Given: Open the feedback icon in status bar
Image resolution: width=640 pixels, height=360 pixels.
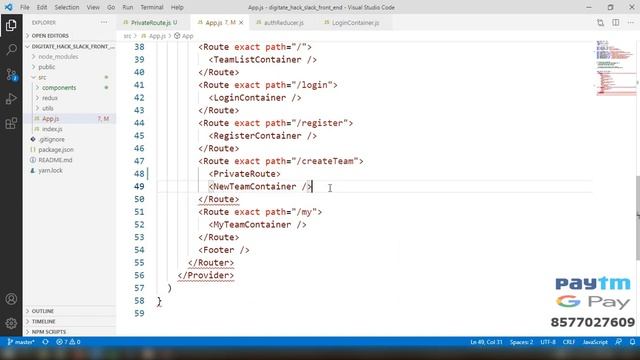Looking at the screenshot, I should [619, 342].
